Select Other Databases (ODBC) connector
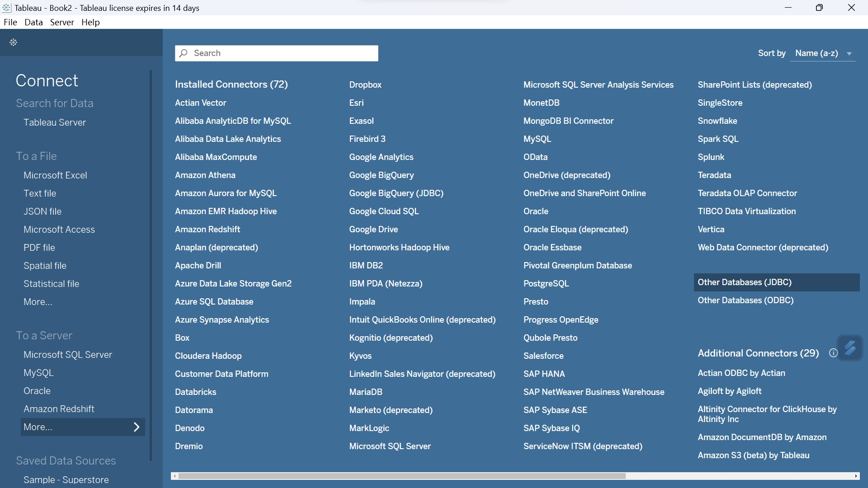Viewport: 868px width, 488px height. [745, 300]
